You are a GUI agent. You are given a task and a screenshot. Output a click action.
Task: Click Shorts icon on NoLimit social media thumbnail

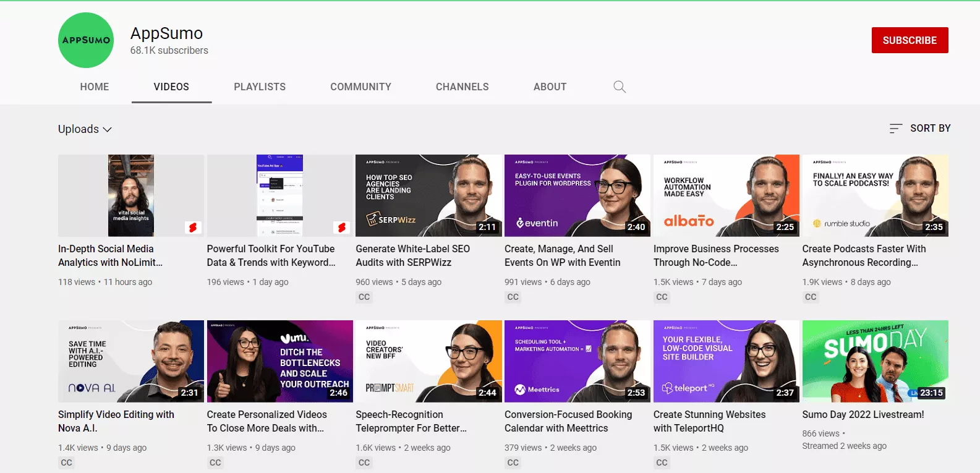coord(193,228)
